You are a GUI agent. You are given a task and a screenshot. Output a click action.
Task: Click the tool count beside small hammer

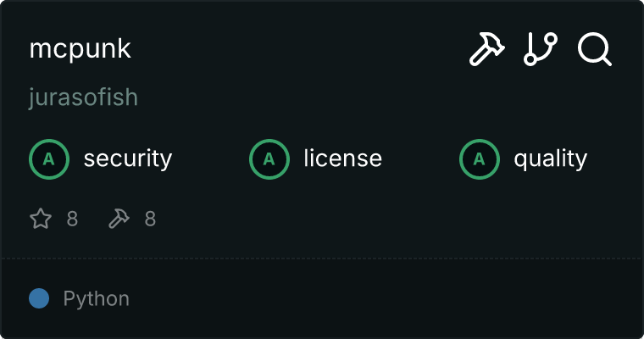(150, 219)
